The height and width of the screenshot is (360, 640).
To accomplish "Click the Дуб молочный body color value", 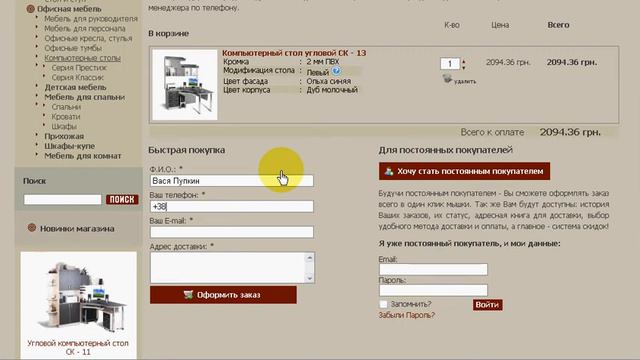I will 332,90.
